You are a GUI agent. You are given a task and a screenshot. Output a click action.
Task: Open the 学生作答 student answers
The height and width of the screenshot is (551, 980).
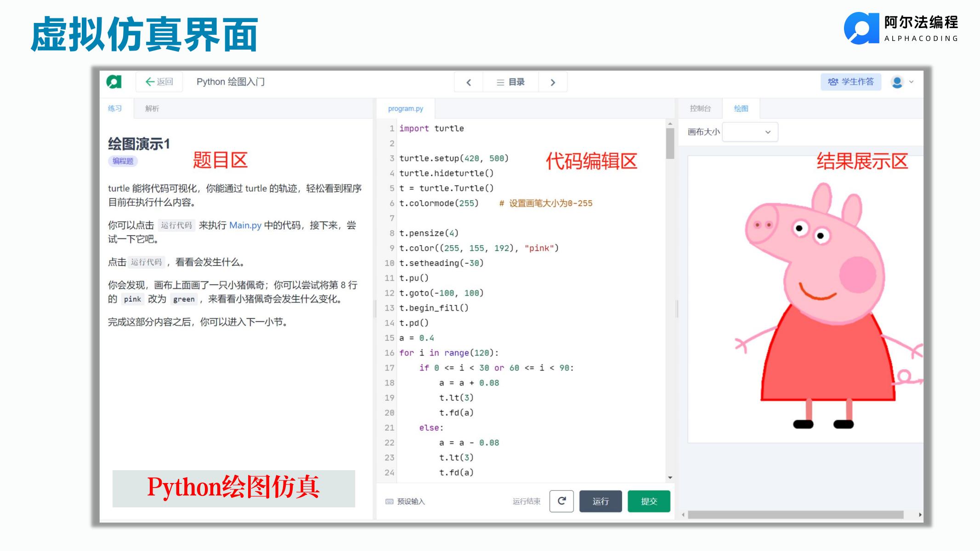pyautogui.click(x=851, y=82)
